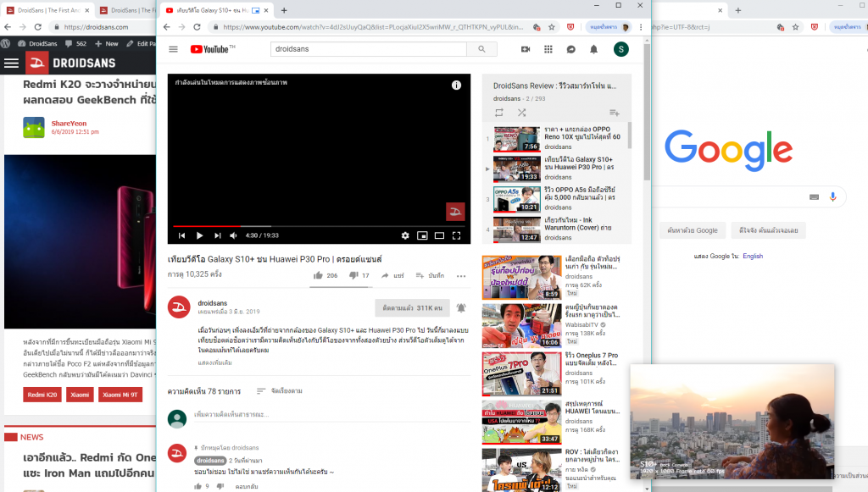Click the WordPress New menu item
The image size is (868, 492).
(106, 43)
